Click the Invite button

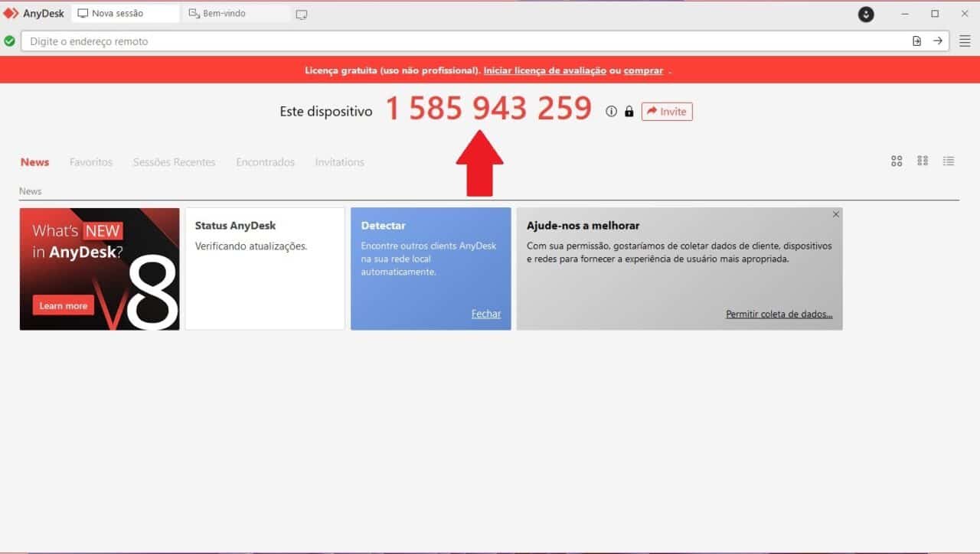tap(666, 111)
